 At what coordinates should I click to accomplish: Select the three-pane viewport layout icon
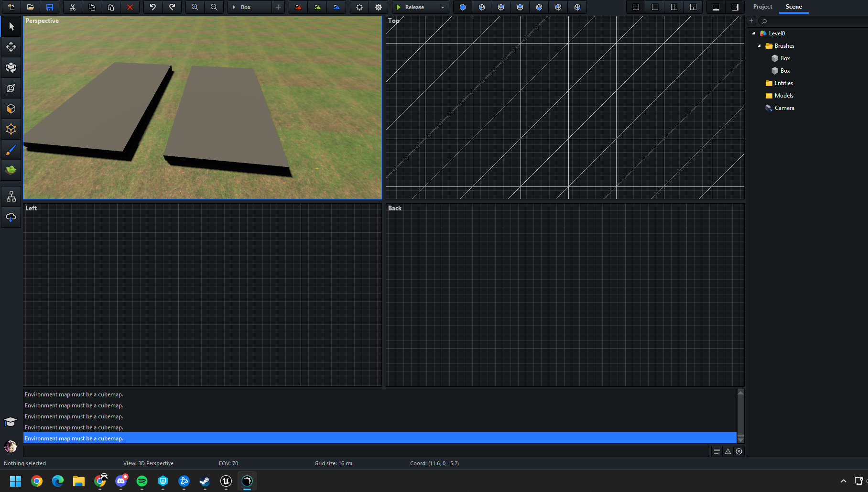coord(693,7)
